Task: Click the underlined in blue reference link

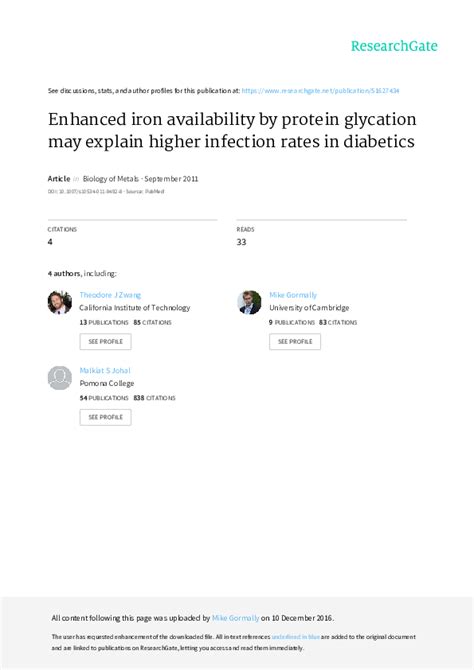Action: pyautogui.click(x=295, y=637)
